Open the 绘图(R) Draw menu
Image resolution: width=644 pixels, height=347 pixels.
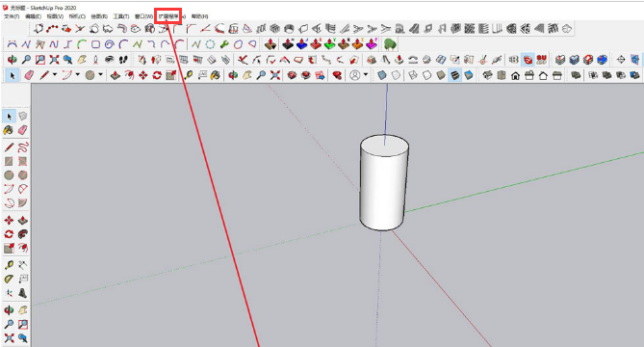click(x=99, y=16)
